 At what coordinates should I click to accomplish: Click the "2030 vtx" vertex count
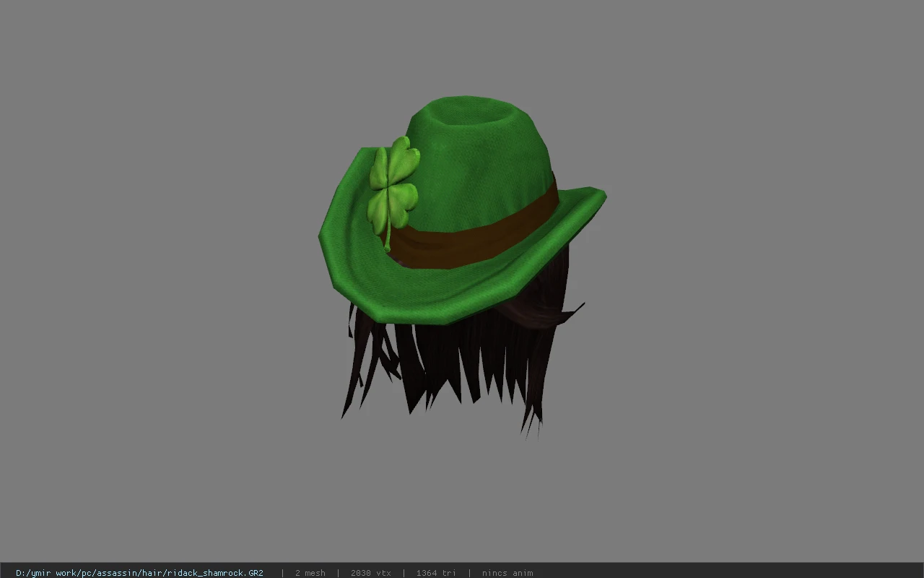pyautogui.click(x=371, y=573)
